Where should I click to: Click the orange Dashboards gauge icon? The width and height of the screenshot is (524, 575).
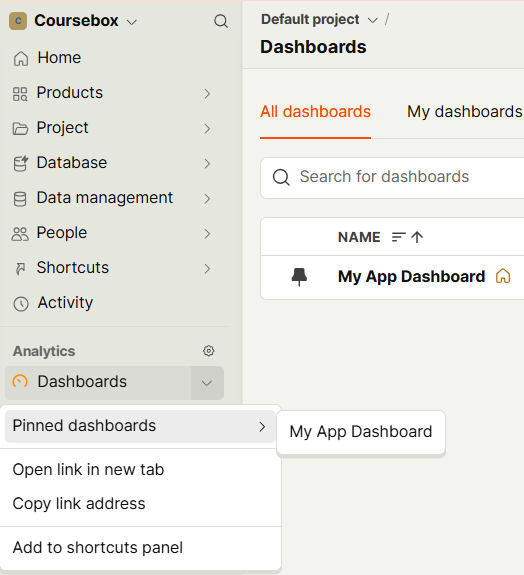(x=20, y=382)
